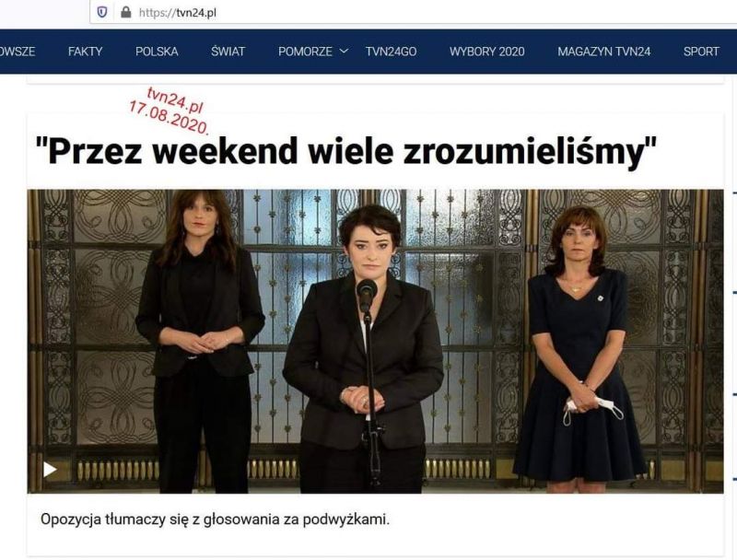This screenshot has width=737, height=560.
Task: Play the press conference video
Action: coord(50,469)
